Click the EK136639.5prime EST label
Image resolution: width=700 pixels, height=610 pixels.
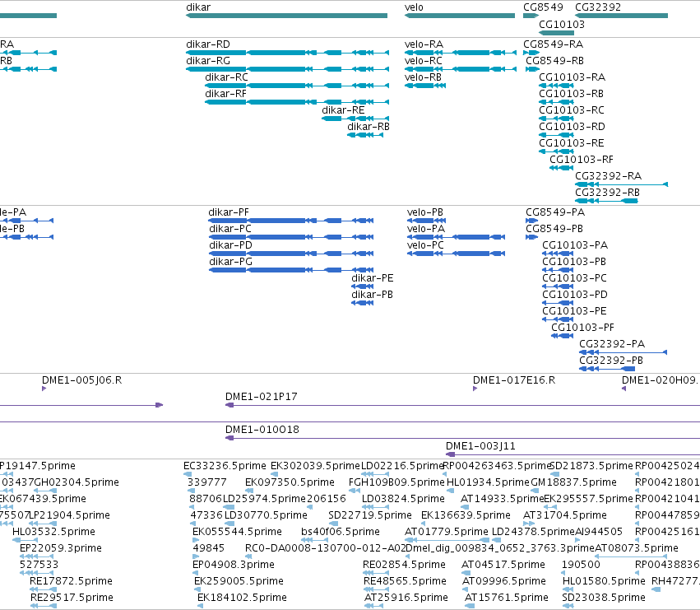[466, 515]
